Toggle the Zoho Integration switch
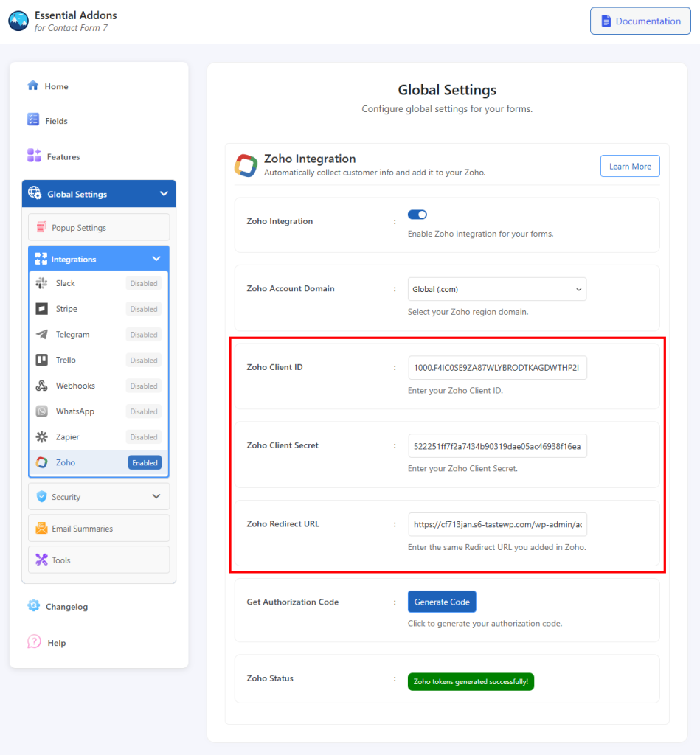Screen dimensions: 700x755 point(417,215)
